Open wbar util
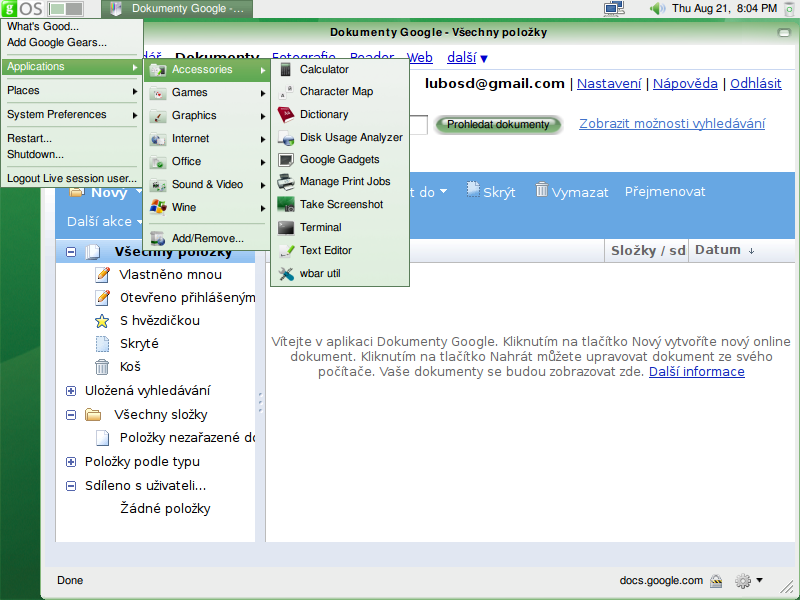 (340, 273)
